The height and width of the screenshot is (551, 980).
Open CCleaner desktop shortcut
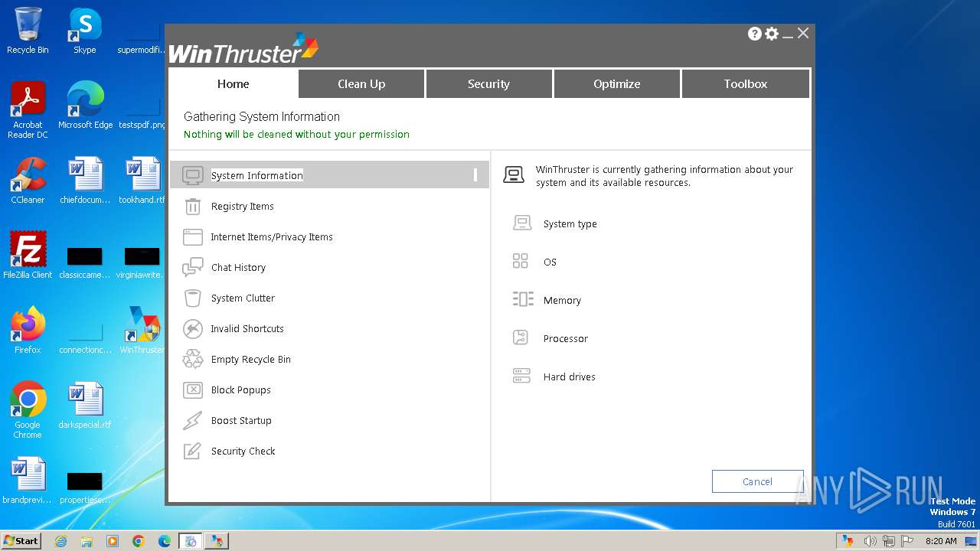pyautogui.click(x=28, y=181)
